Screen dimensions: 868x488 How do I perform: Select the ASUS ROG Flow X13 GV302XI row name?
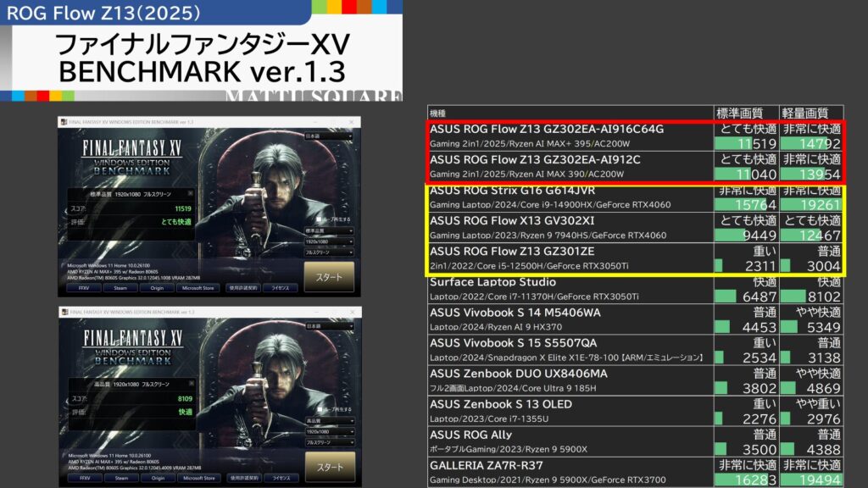(x=511, y=221)
